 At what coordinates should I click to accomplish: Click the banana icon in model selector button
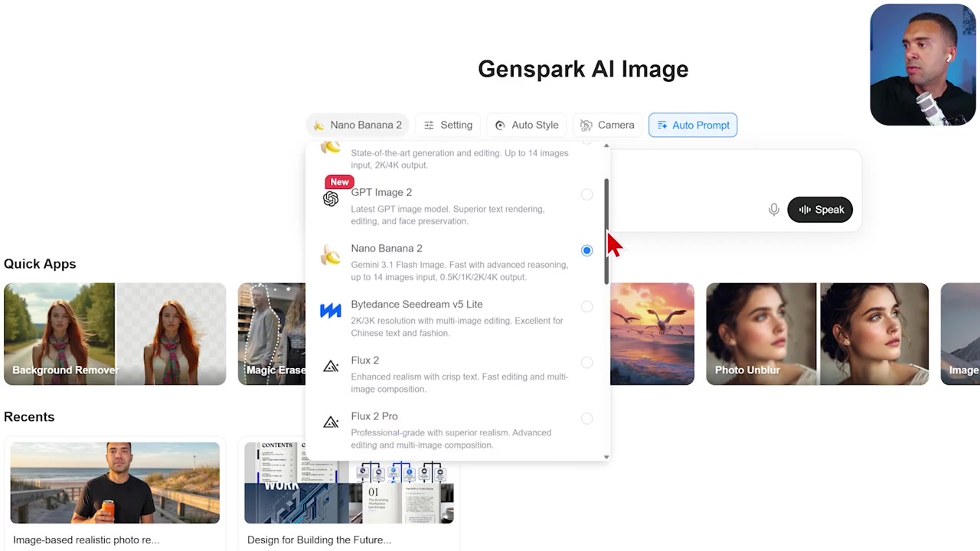318,125
